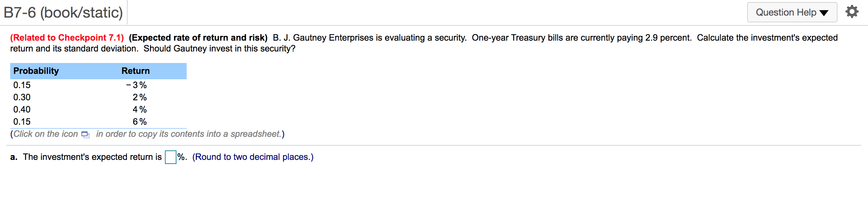The width and height of the screenshot is (868, 208).
Task: Select the Probability column header
Action: pyautogui.click(x=36, y=71)
